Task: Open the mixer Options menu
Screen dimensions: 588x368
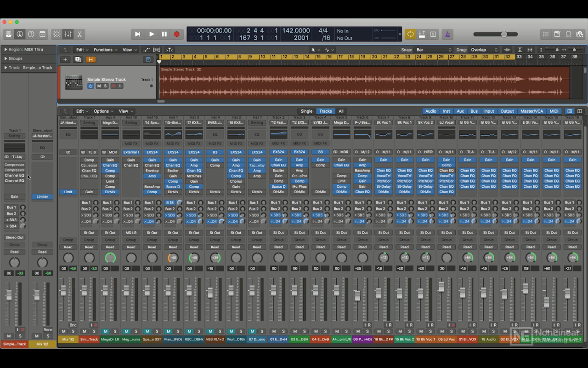Action: pos(103,111)
